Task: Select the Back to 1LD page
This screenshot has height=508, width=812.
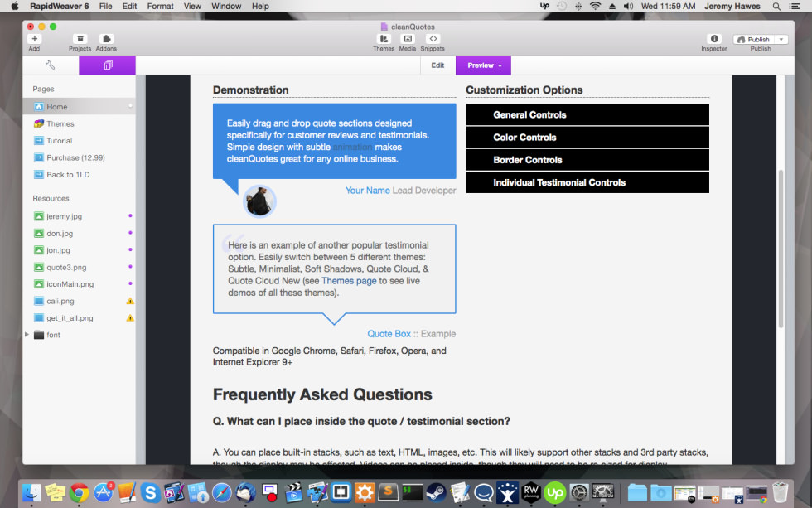Action: pyautogui.click(x=79, y=175)
